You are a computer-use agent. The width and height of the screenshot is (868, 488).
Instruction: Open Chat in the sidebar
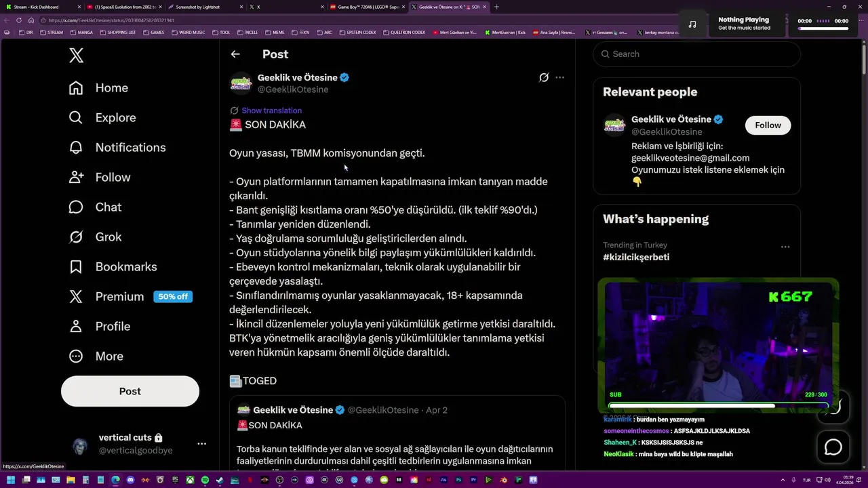[95, 207]
